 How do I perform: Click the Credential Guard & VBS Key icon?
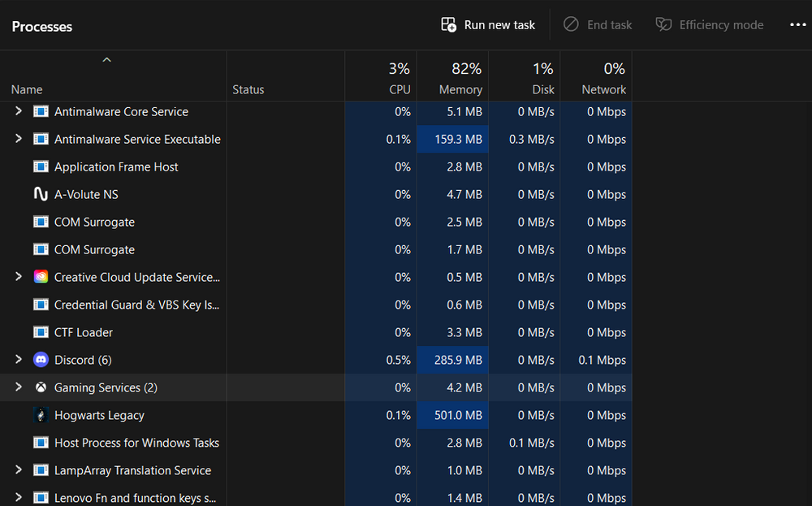point(41,305)
